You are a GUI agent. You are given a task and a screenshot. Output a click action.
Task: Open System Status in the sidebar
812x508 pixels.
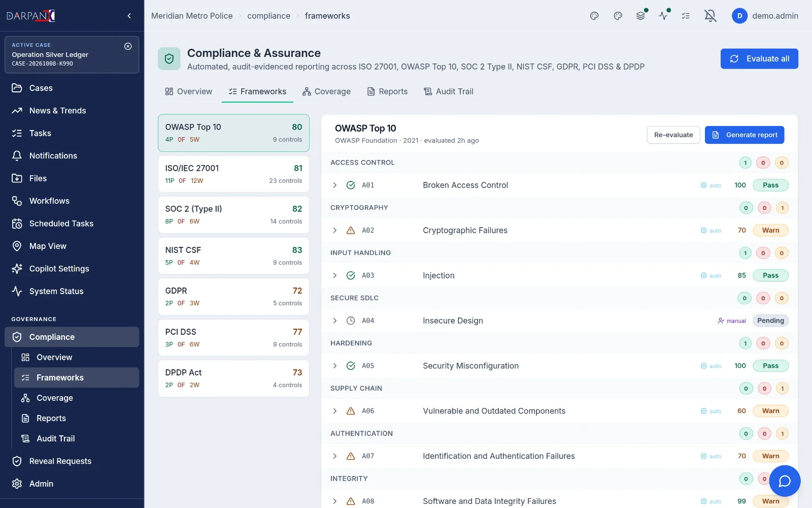72,291
